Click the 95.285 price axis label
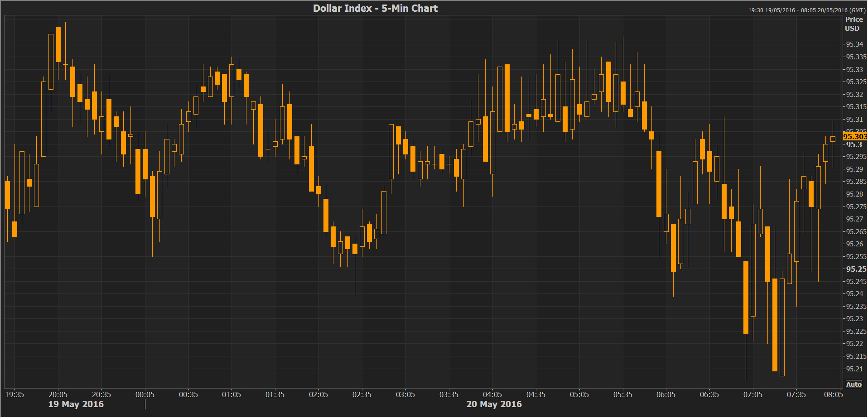868x418 pixels. click(856, 182)
